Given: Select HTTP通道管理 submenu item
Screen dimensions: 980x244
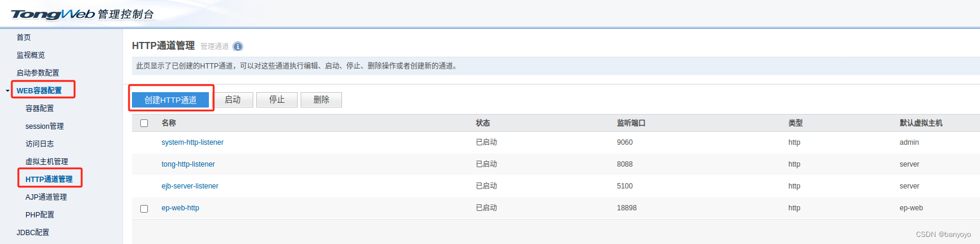Looking at the screenshot, I should tap(49, 179).
